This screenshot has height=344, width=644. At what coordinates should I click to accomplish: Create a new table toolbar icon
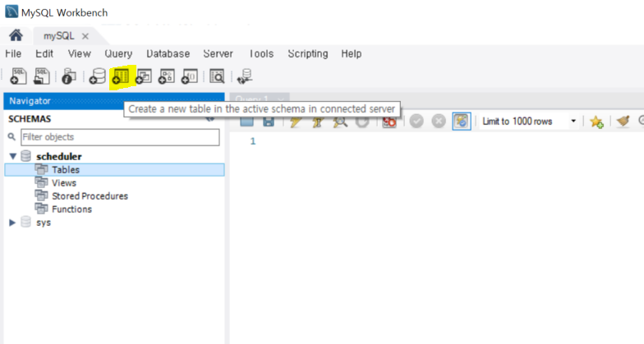(x=120, y=76)
